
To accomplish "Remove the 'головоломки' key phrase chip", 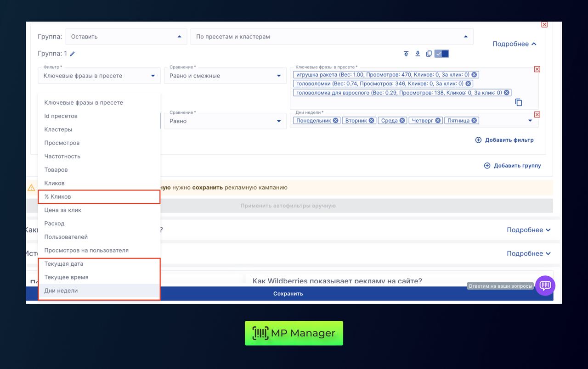I will click(468, 84).
